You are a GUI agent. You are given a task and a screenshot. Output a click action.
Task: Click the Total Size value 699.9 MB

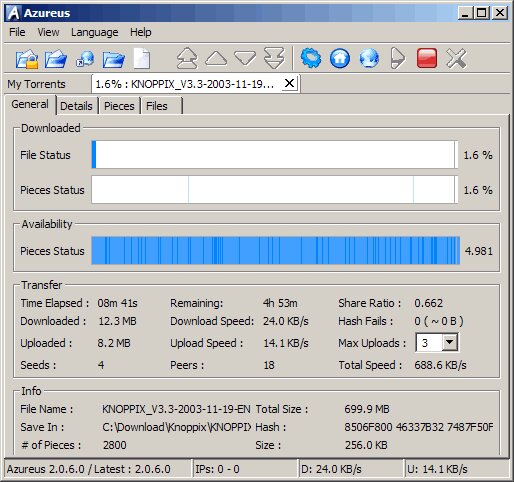pos(367,409)
